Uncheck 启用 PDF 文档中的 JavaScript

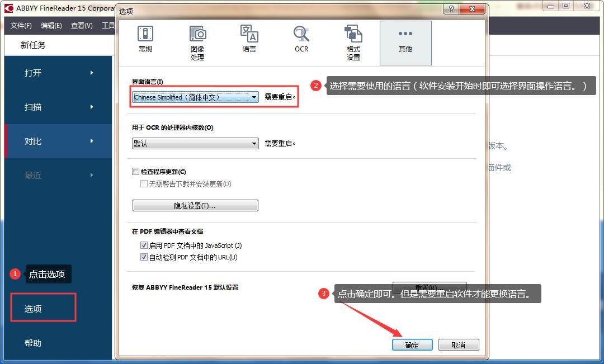[x=144, y=245]
